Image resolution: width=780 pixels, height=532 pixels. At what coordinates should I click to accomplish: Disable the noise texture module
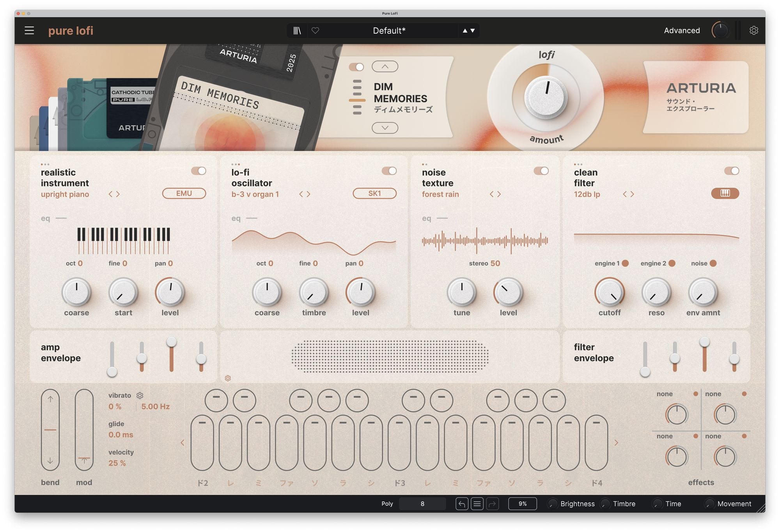pos(541,171)
